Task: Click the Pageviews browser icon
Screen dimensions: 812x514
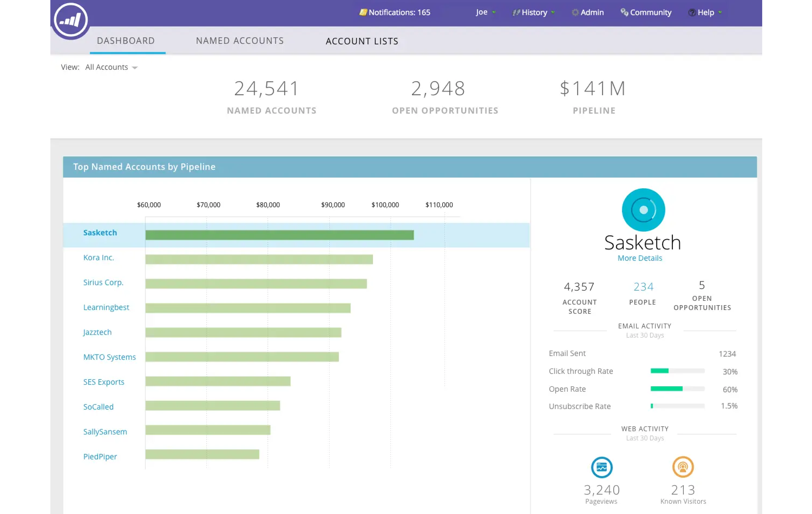Action: [x=602, y=467]
